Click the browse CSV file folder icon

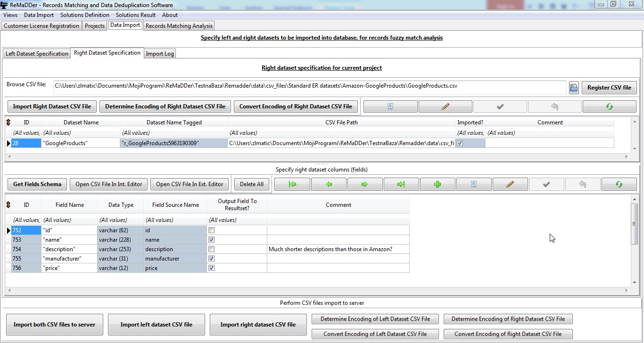coord(574,87)
